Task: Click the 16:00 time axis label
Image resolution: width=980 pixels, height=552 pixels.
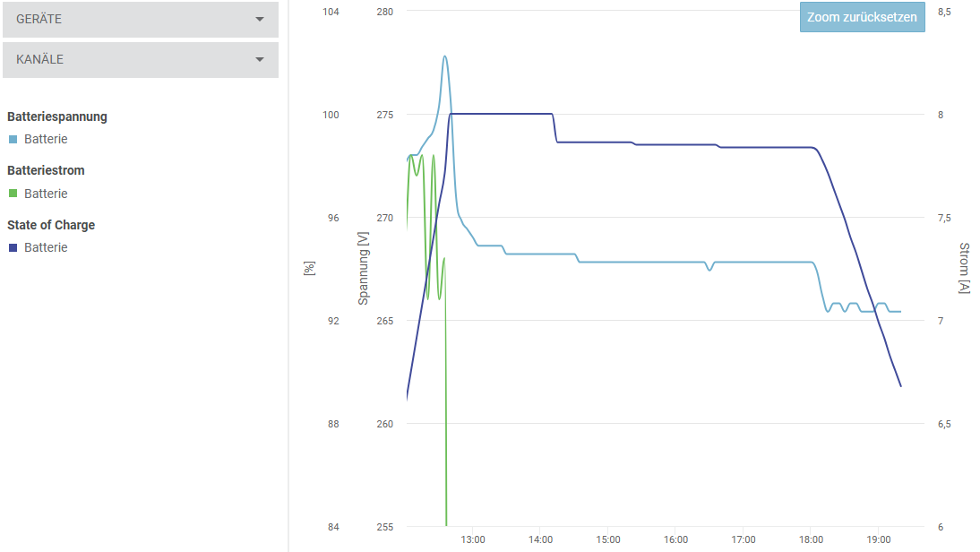Action: tap(675, 539)
